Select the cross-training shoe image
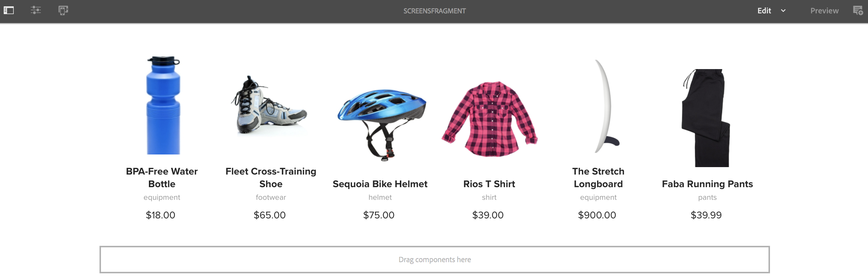 [270, 105]
